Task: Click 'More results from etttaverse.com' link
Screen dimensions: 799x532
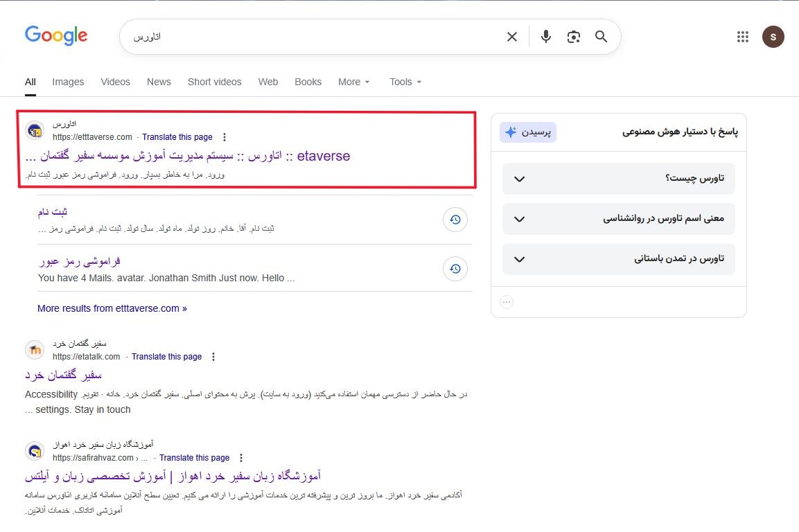Action: tap(112, 308)
